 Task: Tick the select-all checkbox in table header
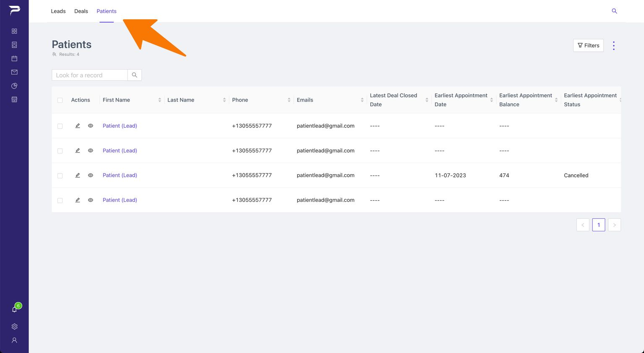coord(60,100)
